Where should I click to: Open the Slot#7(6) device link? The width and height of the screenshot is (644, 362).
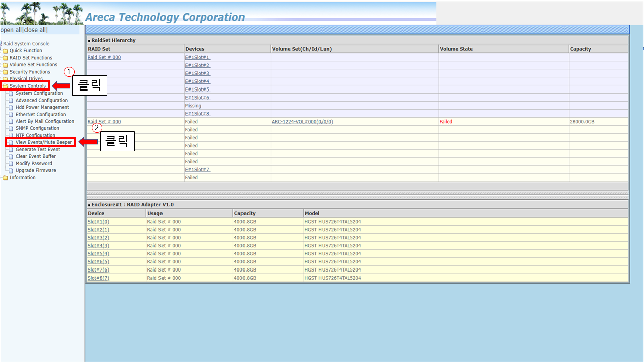coord(98,270)
